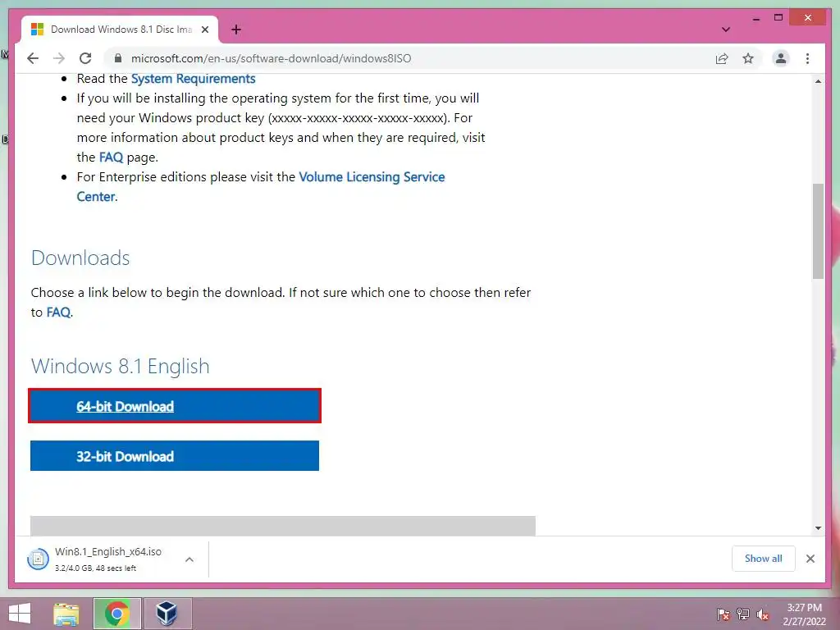Open the System Requirements link
The image size is (840, 630).
click(x=193, y=79)
